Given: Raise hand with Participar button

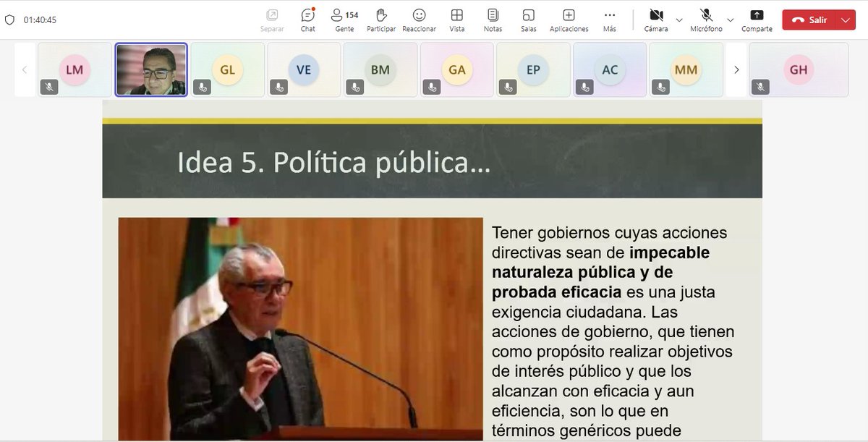Looking at the screenshot, I should tap(381, 20).
